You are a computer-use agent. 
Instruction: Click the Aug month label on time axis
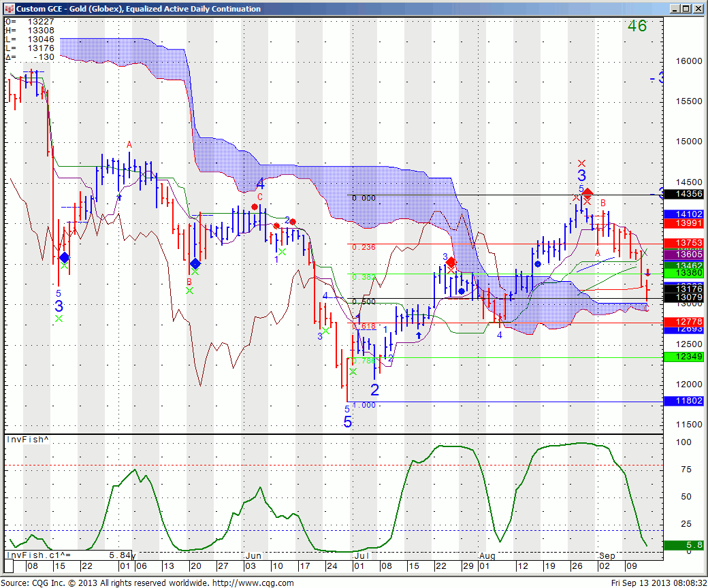click(487, 557)
